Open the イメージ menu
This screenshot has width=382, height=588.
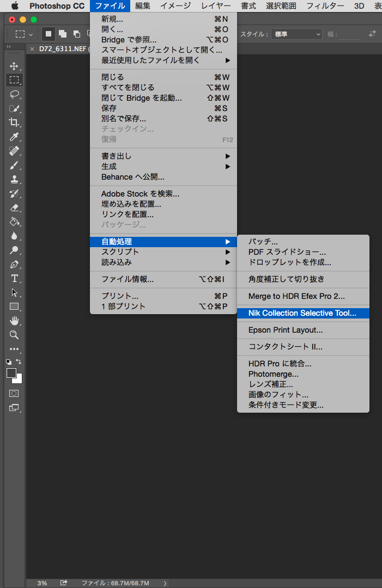175,5
